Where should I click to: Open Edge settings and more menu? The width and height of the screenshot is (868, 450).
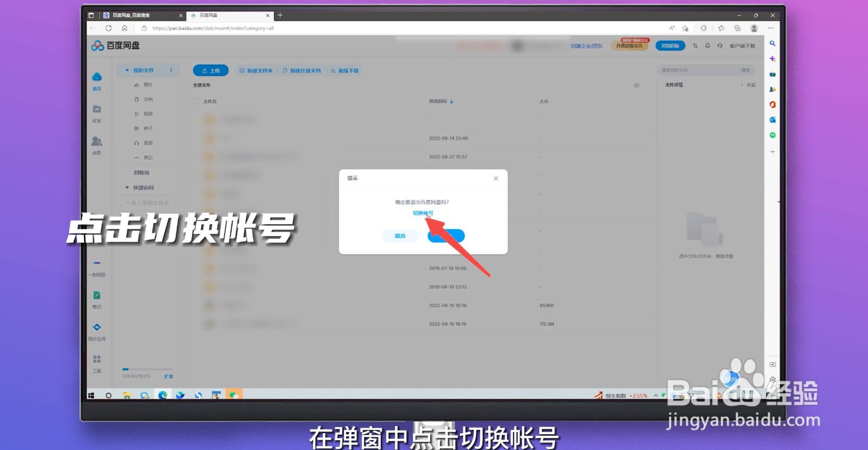pos(771,28)
